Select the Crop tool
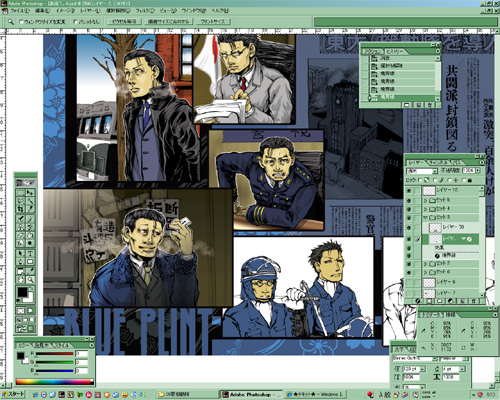Viewport: 500px width, 400px height. pos(21,209)
